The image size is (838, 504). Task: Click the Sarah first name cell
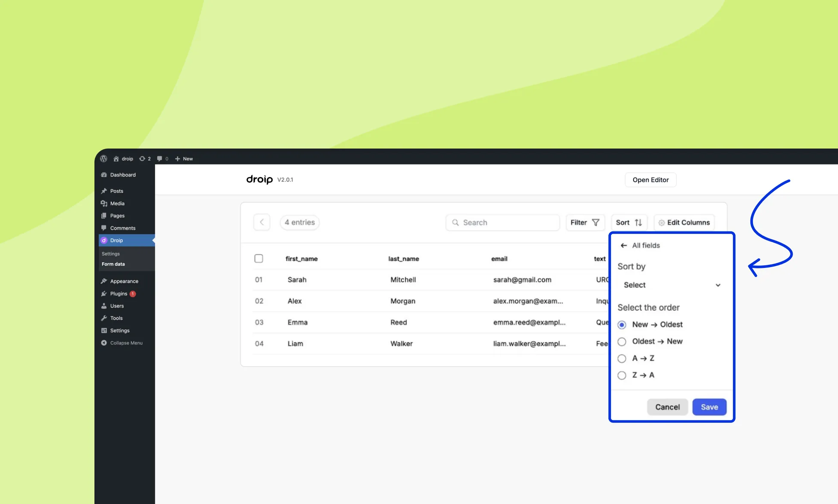pos(297,280)
